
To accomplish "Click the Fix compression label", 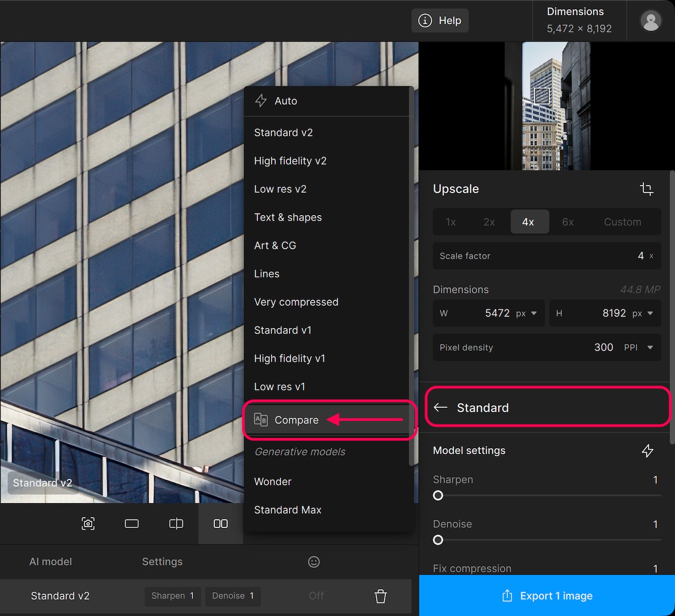I will pyautogui.click(x=472, y=569).
